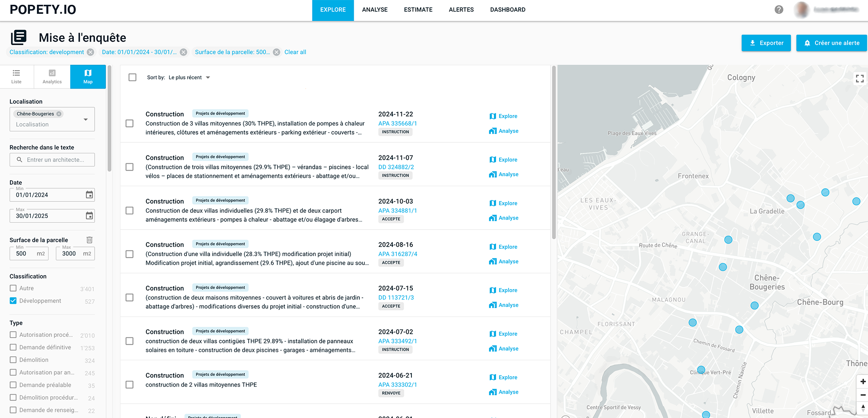Remove the Classification: development filter chip
Viewport: 868px width, 418px height.
pos(90,52)
